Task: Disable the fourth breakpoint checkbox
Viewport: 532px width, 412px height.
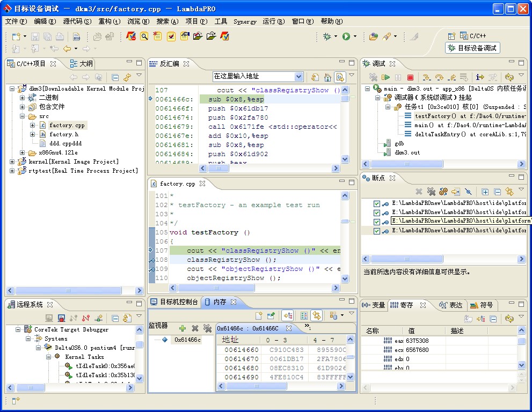Action: (x=377, y=231)
